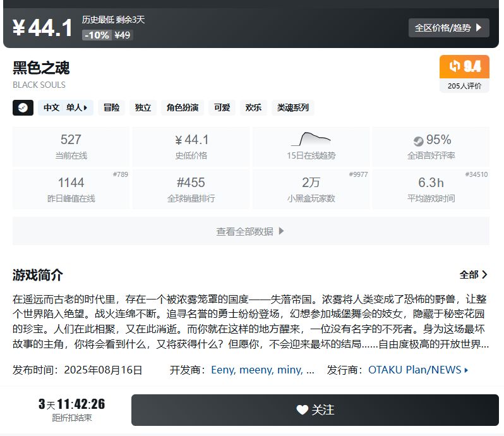Click the 1144 昨日峰值在线 stat cell
504x436 pixels.
71,190
